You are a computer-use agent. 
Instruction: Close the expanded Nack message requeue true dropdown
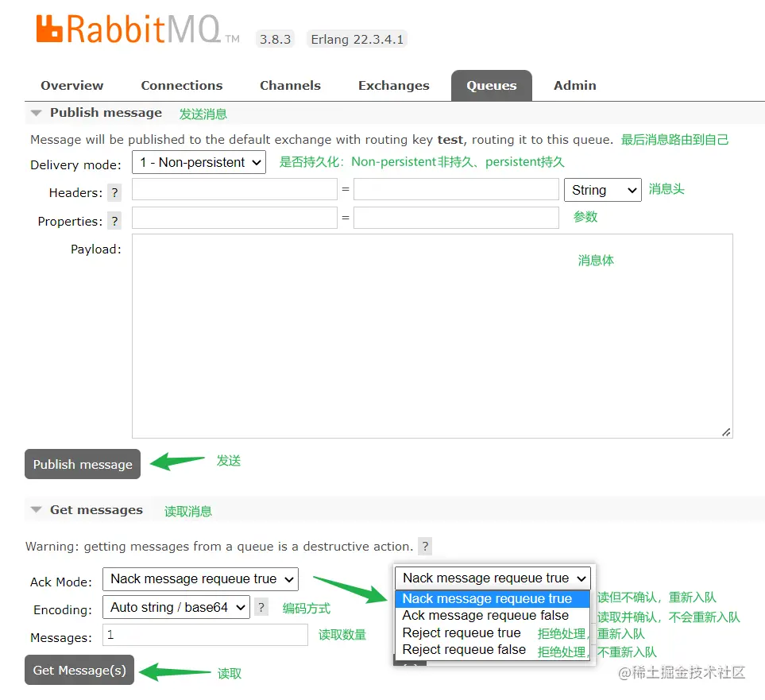point(493,578)
